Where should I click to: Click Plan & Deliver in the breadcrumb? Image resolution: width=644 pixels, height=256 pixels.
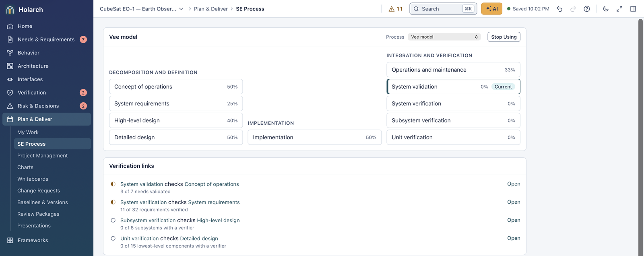click(x=211, y=9)
